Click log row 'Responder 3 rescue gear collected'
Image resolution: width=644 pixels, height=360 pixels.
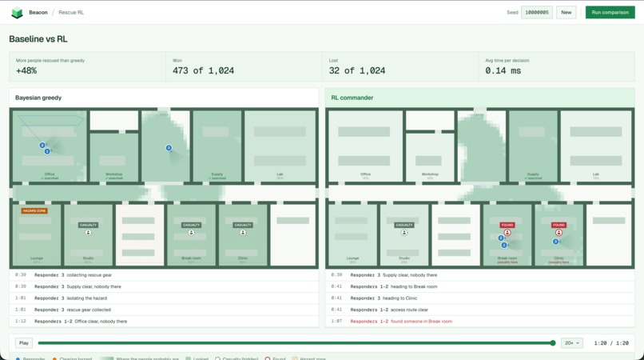coord(164,310)
